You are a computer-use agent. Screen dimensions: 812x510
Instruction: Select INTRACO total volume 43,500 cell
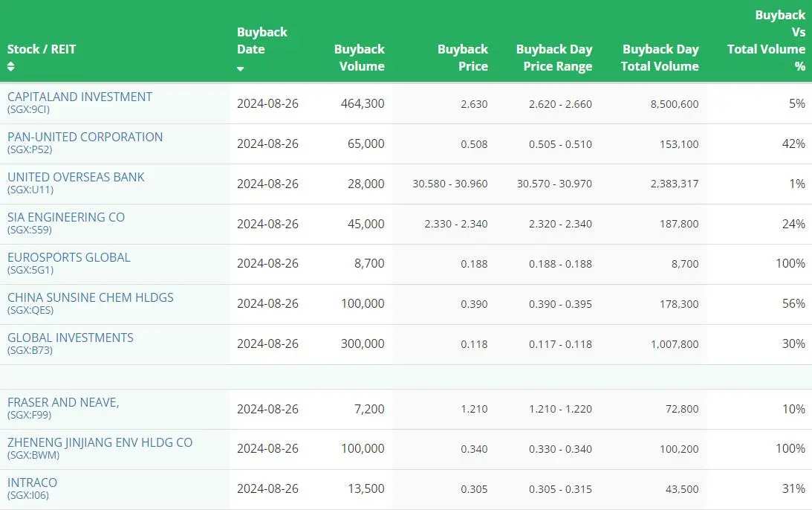[x=682, y=488]
